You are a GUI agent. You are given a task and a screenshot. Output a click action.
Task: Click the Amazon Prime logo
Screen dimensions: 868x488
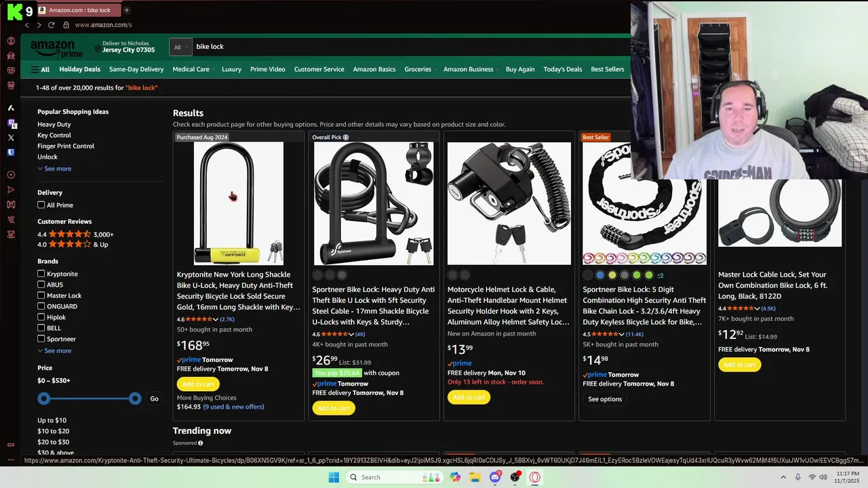56,49
